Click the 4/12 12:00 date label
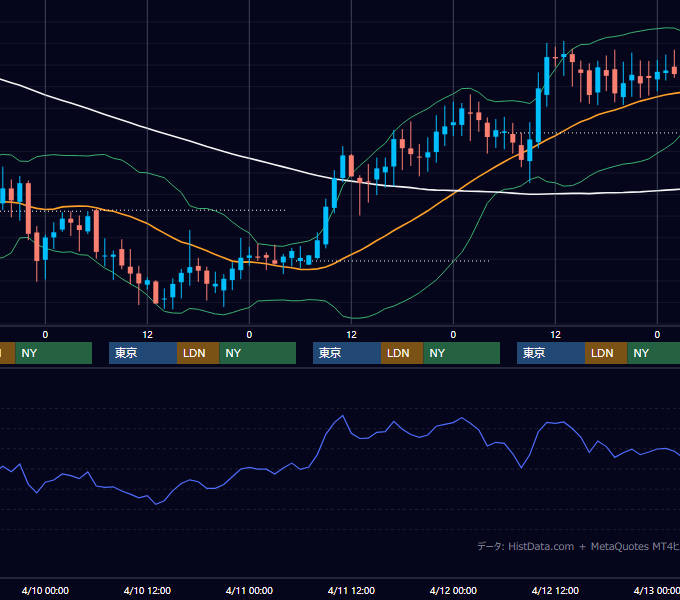The image size is (680, 600). click(x=555, y=590)
